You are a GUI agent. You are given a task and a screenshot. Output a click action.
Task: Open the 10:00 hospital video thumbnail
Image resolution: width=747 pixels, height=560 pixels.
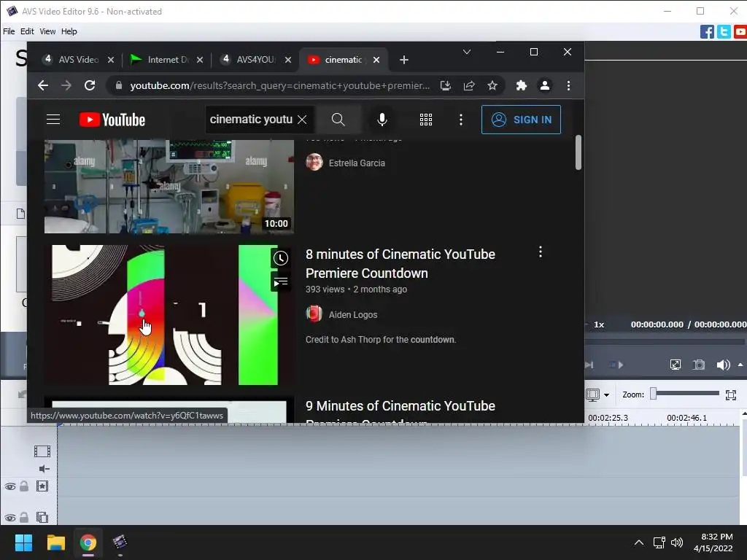(169, 186)
